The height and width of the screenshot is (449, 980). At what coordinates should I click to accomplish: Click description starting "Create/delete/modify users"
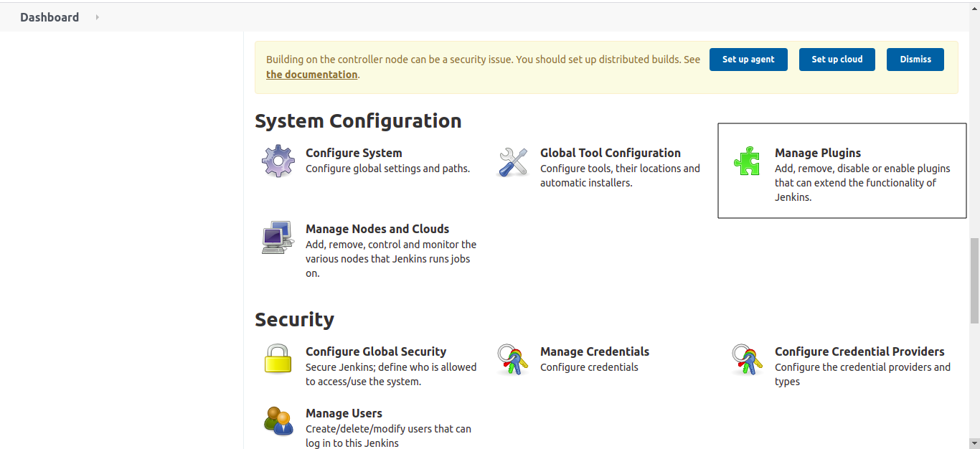click(x=388, y=436)
